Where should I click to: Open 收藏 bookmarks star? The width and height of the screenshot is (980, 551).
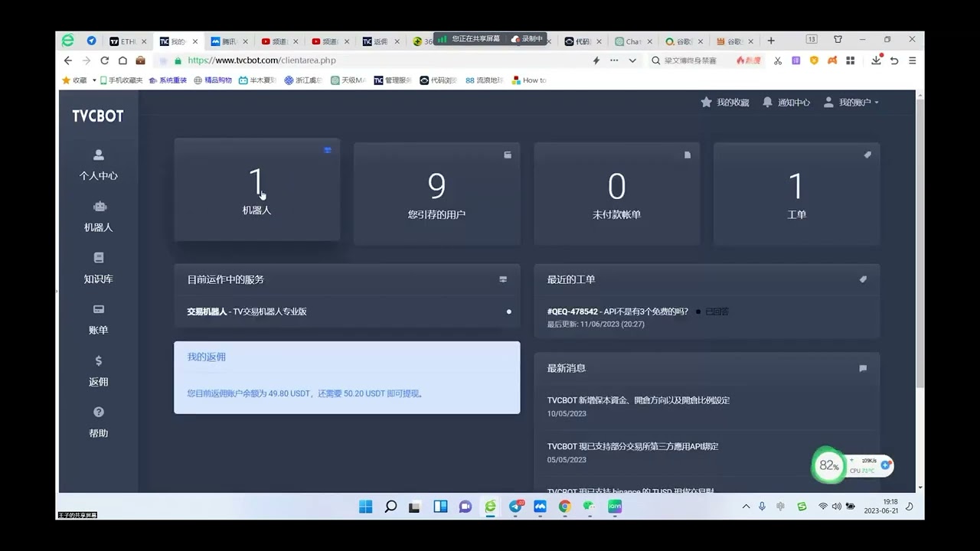[74, 80]
